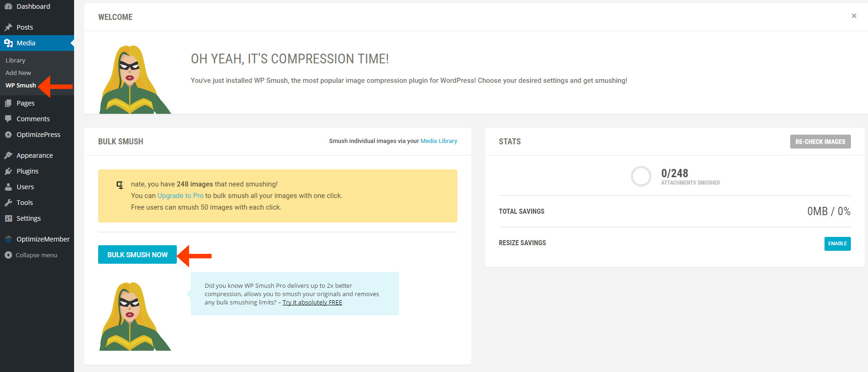
Task: Click the Comments bubble icon
Action: [8, 119]
